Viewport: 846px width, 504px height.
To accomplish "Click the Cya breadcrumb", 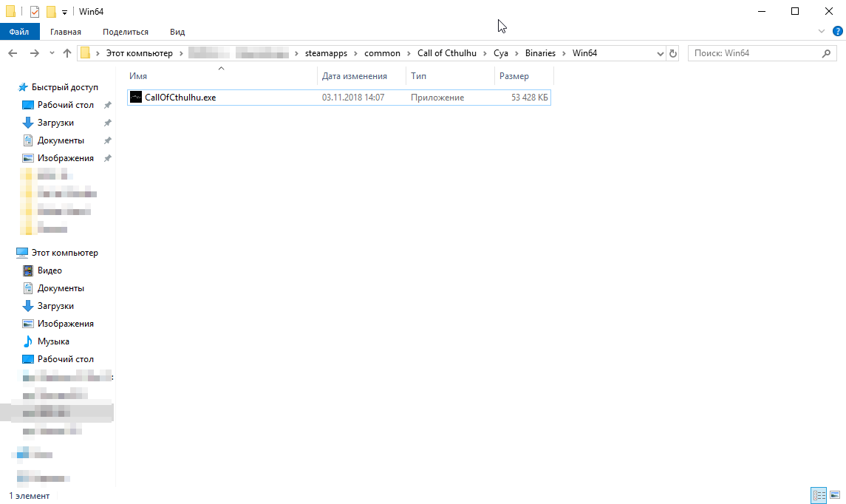I will 501,53.
